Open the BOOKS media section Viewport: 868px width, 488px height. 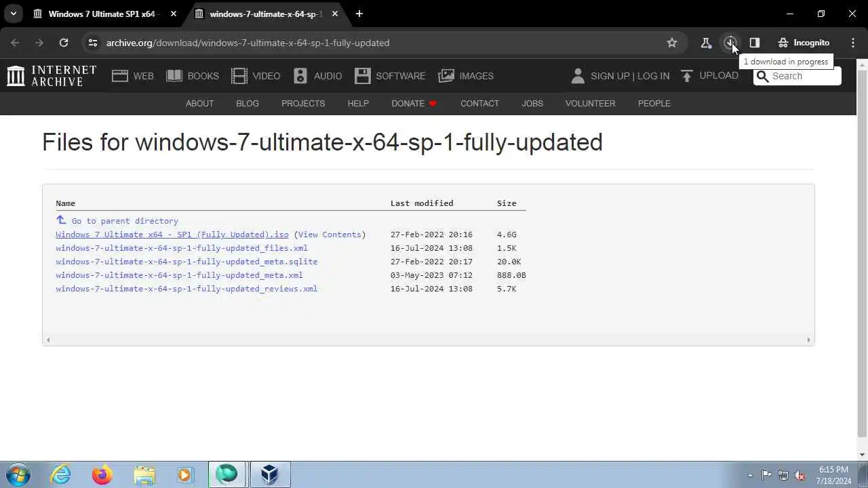click(x=193, y=76)
